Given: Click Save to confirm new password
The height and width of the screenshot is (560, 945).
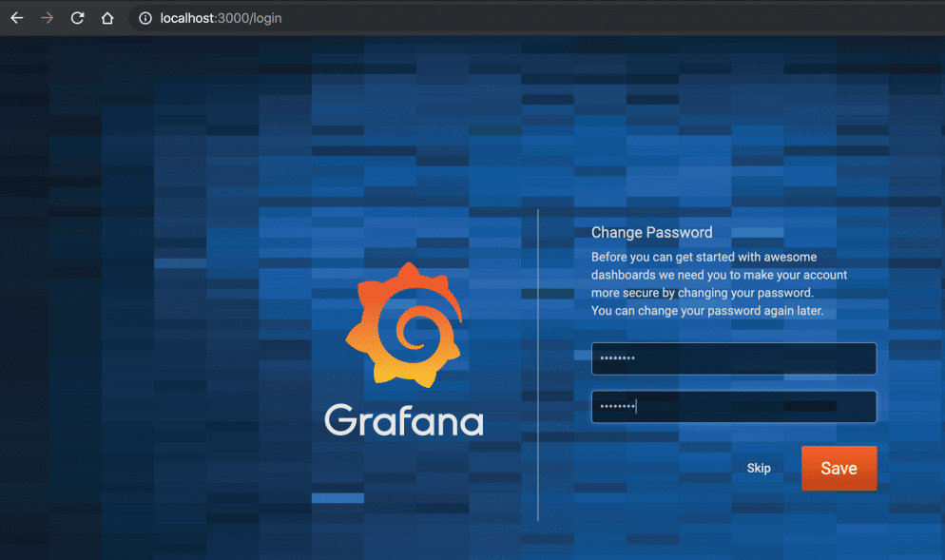Looking at the screenshot, I should (838, 468).
